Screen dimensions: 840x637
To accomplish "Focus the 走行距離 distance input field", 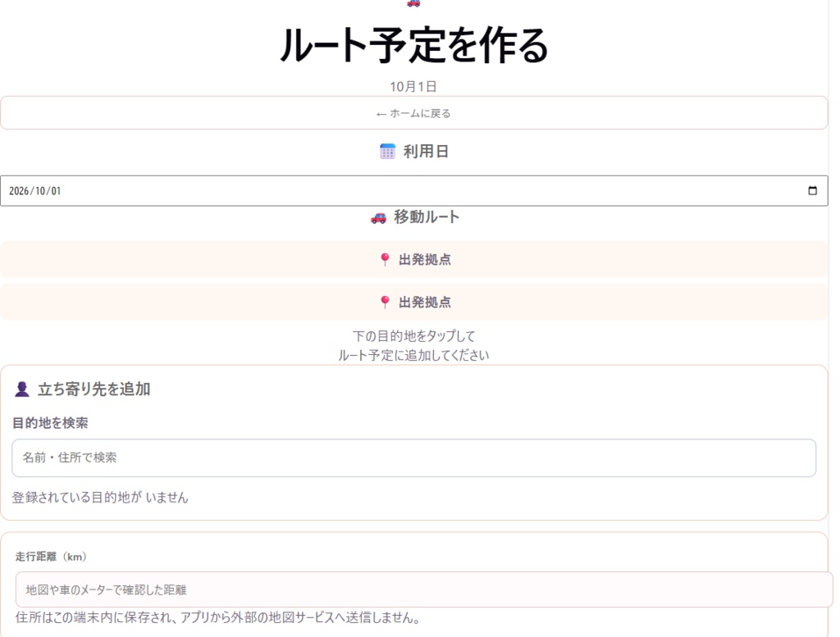I will pos(424,589).
